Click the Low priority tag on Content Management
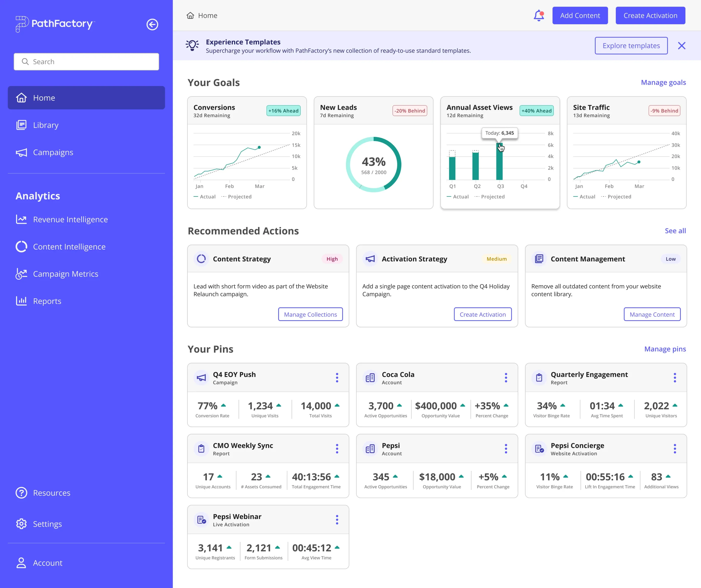 click(x=671, y=259)
